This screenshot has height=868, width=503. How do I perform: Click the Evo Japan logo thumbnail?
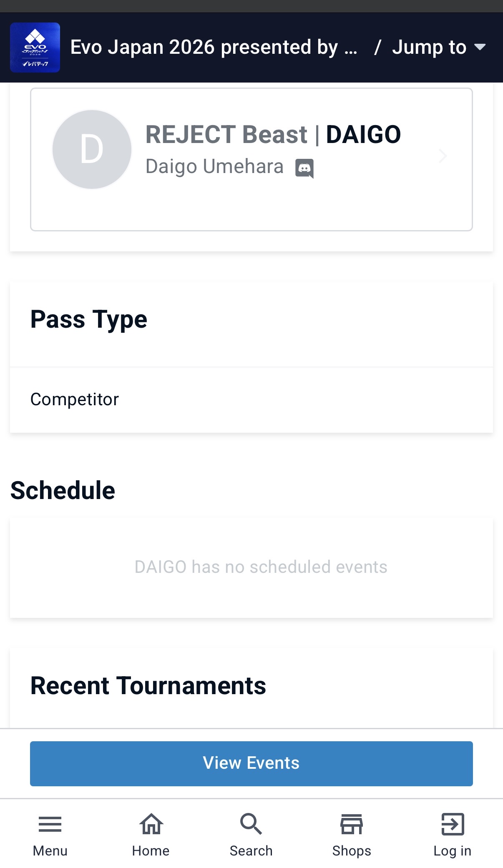point(35,48)
